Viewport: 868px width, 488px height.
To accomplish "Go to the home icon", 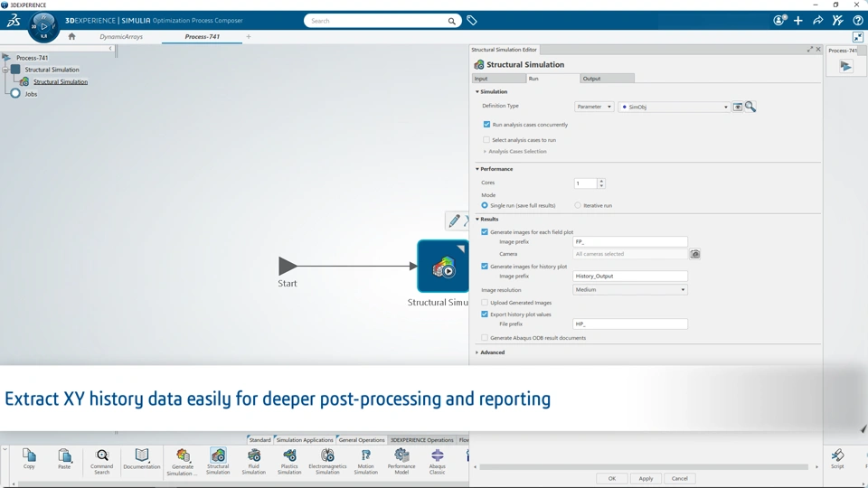I will click(71, 36).
